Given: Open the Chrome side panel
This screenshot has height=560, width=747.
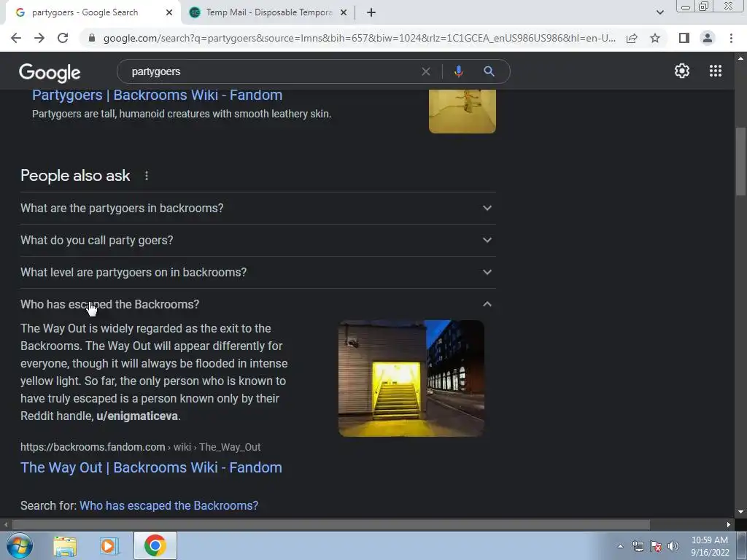Looking at the screenshot, I should coord(684,38).
